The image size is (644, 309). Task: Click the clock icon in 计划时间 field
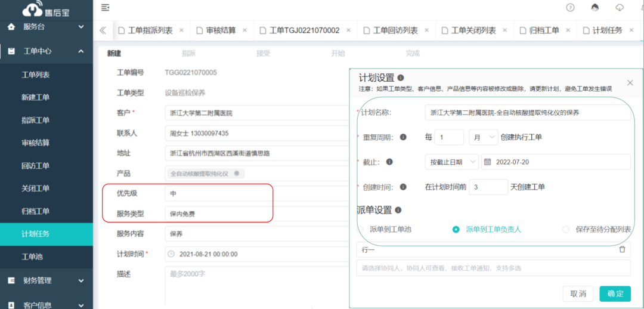[x=172, y=254]
